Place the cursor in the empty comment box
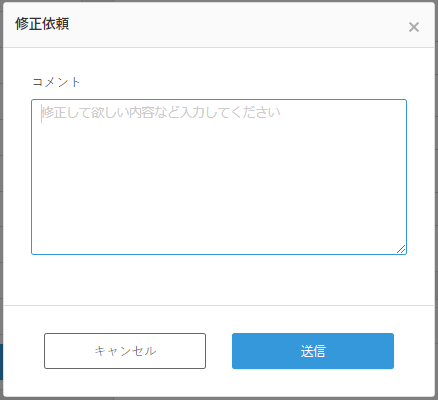The width and height of the screenshot is (438, 400). point(219,177)
